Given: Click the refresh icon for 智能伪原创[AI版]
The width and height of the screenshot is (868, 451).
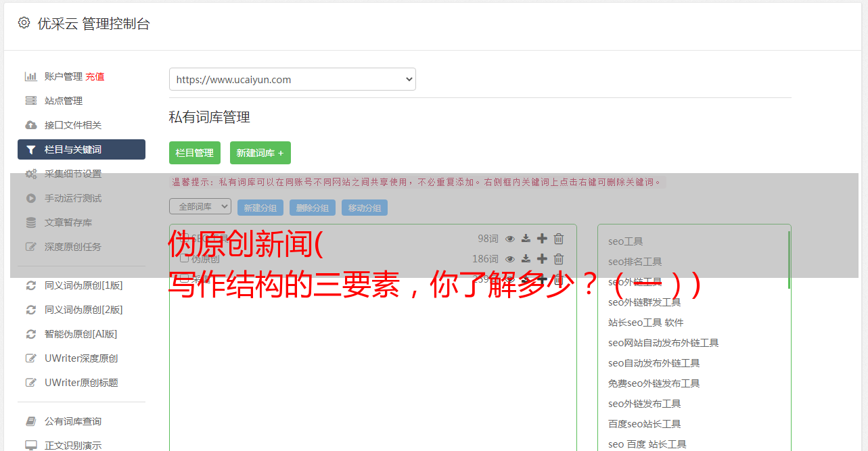Looking at the screenshot, I should pyautogui.click(x=30, y=334).
